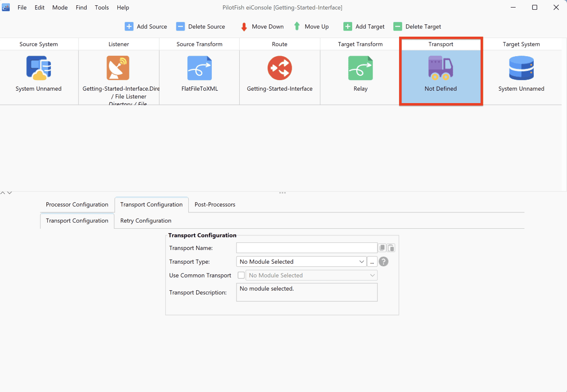Open the Find menu

pyautogui.click(x=82, y=8)
